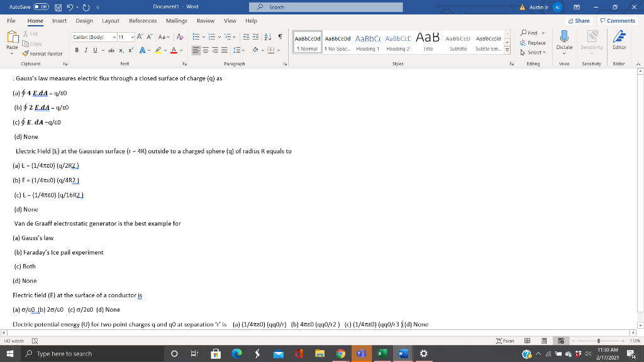The image size is (644, 362).
Task: Apply text highlight color
Action: pyautogui.click(x=158, y=50)
